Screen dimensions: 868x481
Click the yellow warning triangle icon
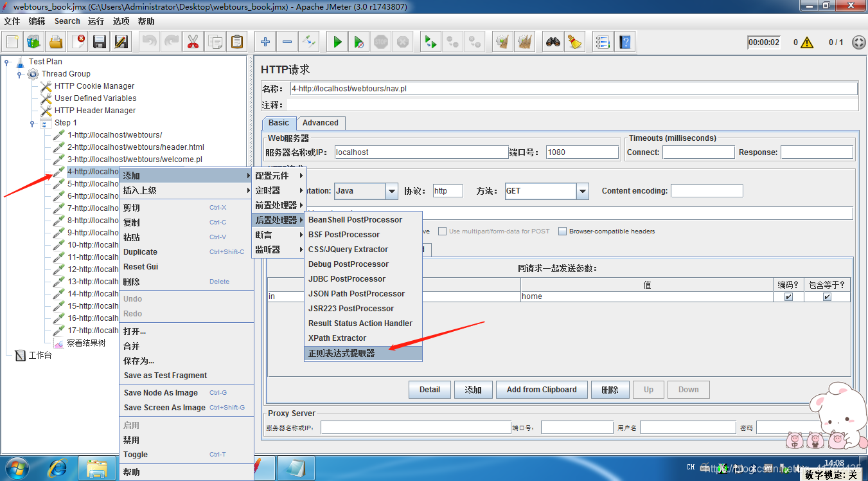point(807,42)
